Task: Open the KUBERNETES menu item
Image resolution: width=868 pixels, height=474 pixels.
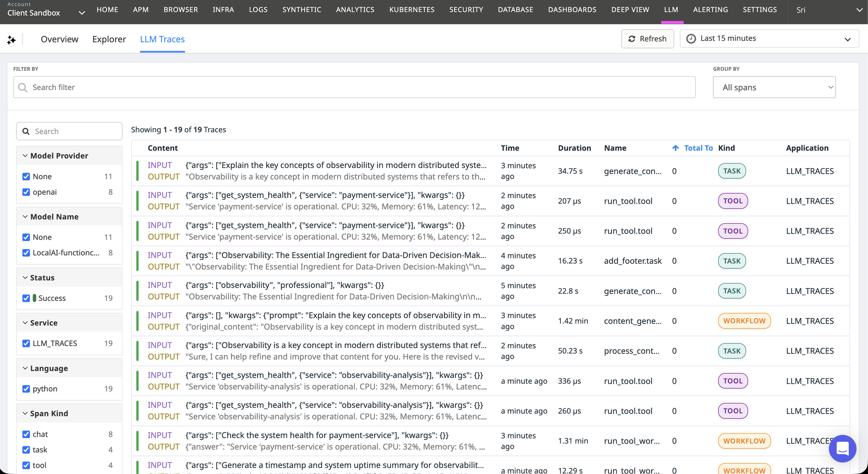Action: tap(412, 10)
